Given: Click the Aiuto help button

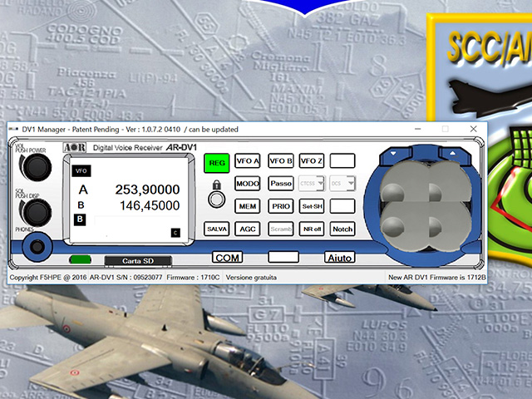Looking at the screenshot, I should tap(340, 258).
